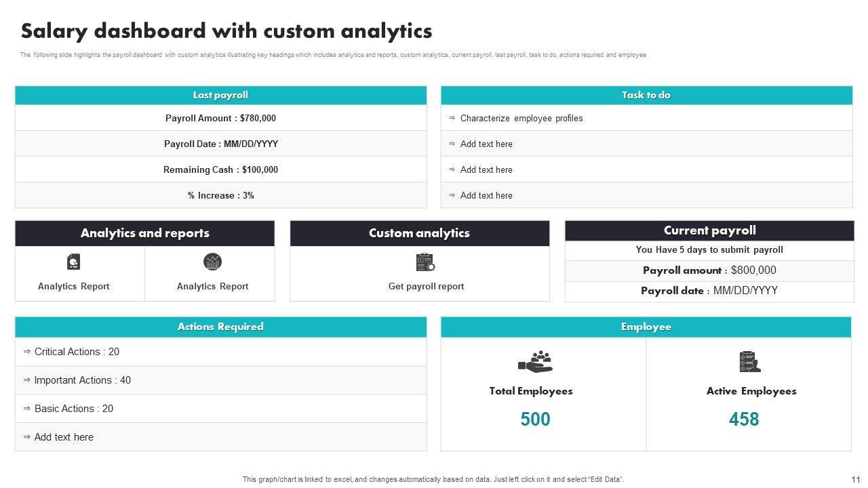Click the Custom analytics header
The height and width of the screenshot is (488, 868).
(x=419, y=233)
